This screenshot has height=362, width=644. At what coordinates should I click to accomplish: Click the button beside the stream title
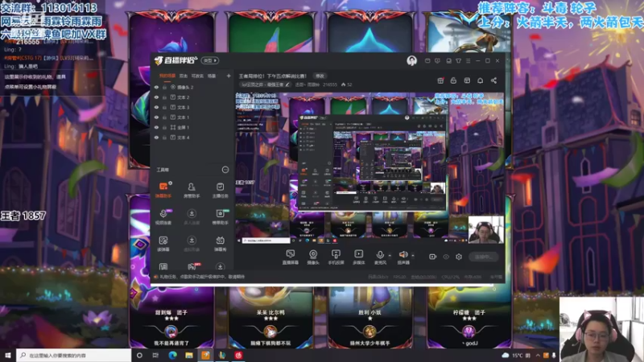pyautogui.click(x=320, y=76)
